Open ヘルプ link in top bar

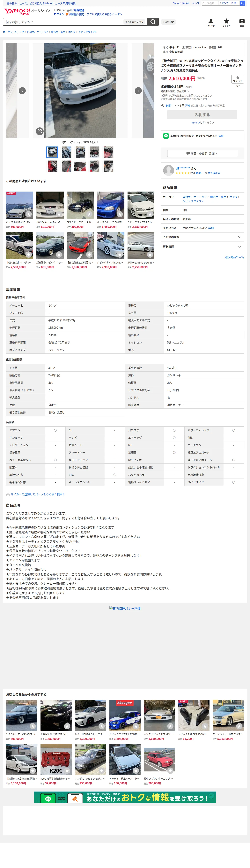tap(195, 3)
